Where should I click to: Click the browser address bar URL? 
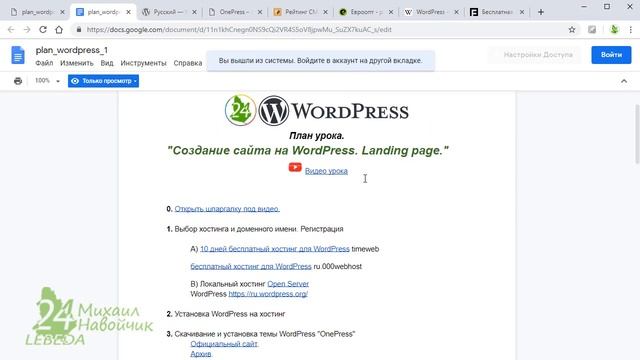point(239,29)
